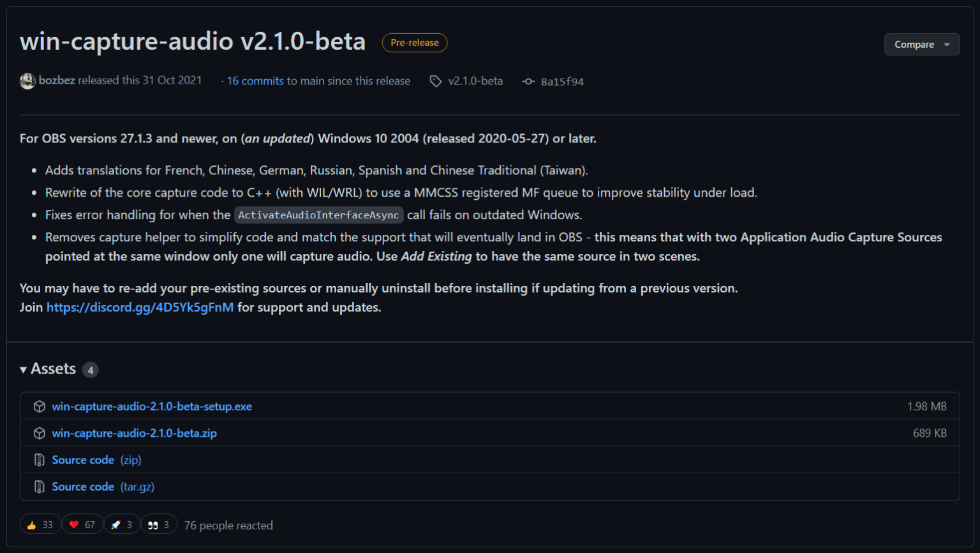Click the package icon next to setup.exe
This screenshot has height=553, width=980.
[40, 407]
